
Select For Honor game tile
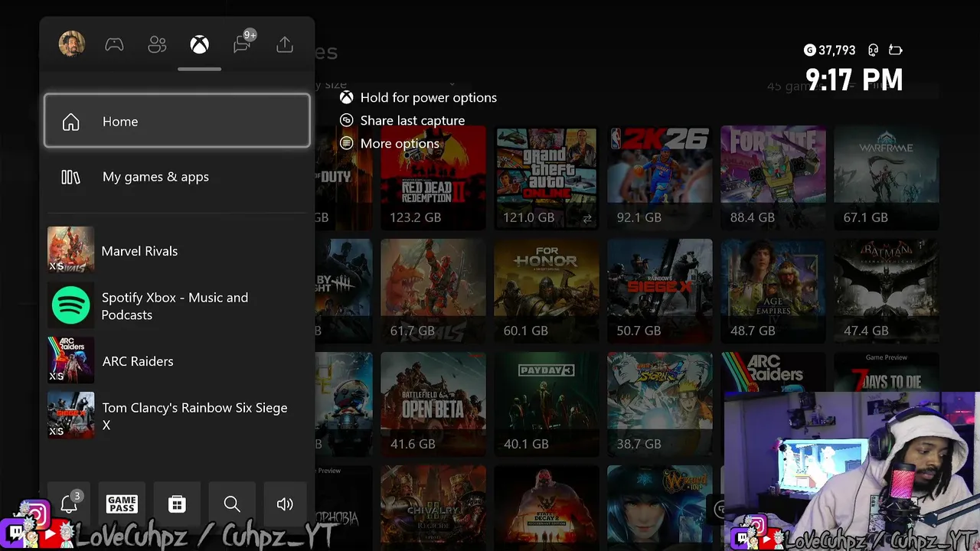tap(547, 292)
